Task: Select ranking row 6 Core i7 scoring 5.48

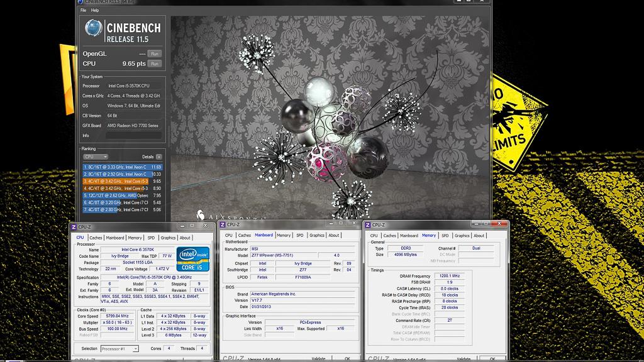Action: point(123,202)
